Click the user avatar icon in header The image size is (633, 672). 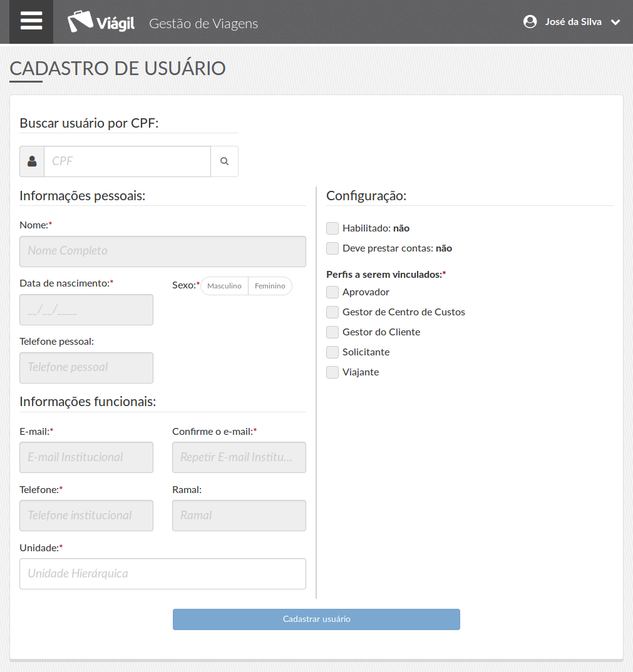(530, 22)
